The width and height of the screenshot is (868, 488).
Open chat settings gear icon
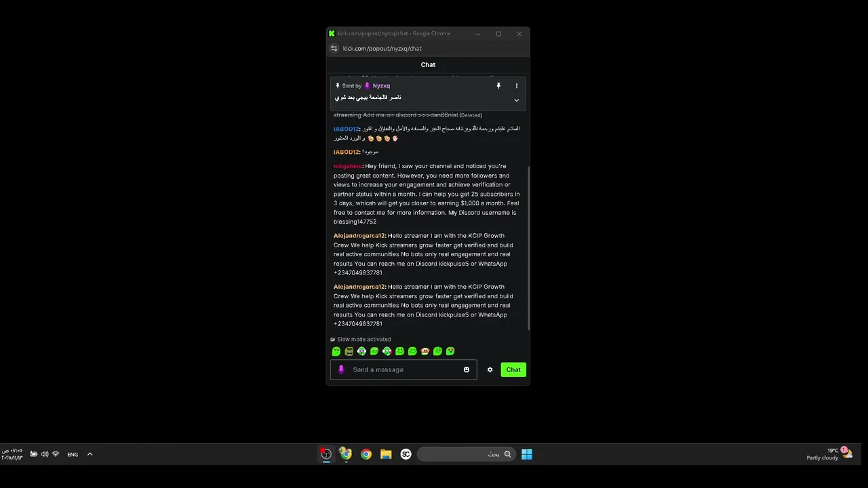(490, 369)
